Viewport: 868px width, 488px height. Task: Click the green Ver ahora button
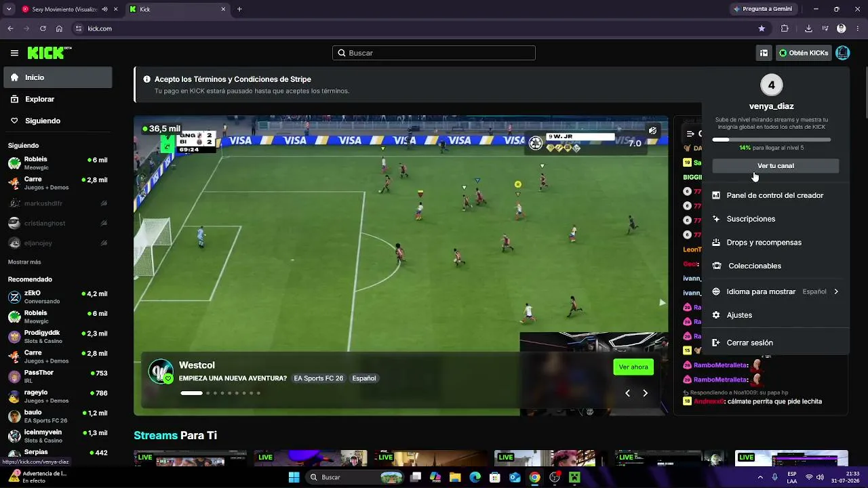633,367
